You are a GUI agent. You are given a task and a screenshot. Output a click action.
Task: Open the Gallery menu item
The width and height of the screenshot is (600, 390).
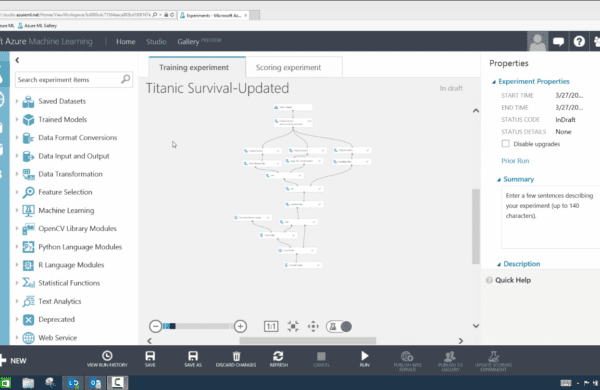pyautogui.click(x=188, y=42)
